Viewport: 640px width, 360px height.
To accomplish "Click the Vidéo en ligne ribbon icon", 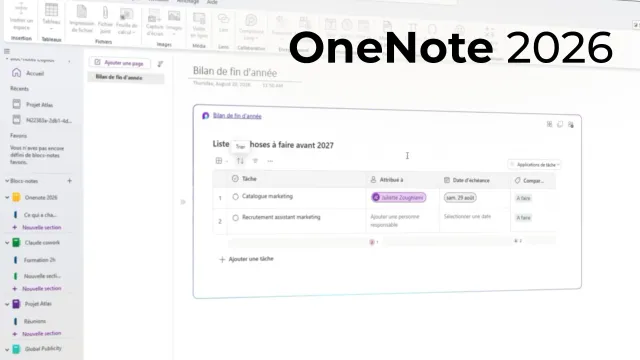I will pos(199,25).
